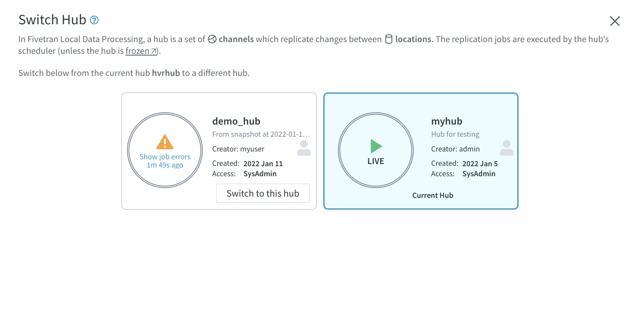Click the Switch Hub dialog title
This screenshot has width=644, height=329.
(x=51, y=20)
